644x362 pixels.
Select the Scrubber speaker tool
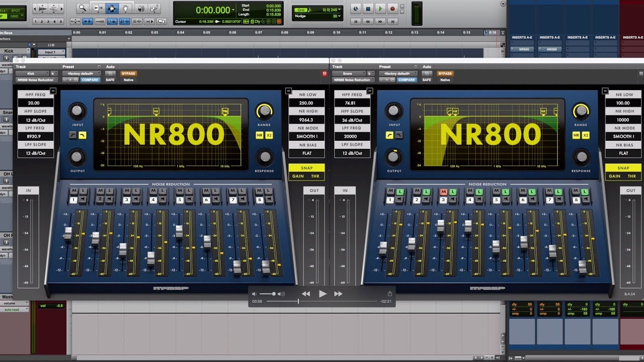(141, 8)
